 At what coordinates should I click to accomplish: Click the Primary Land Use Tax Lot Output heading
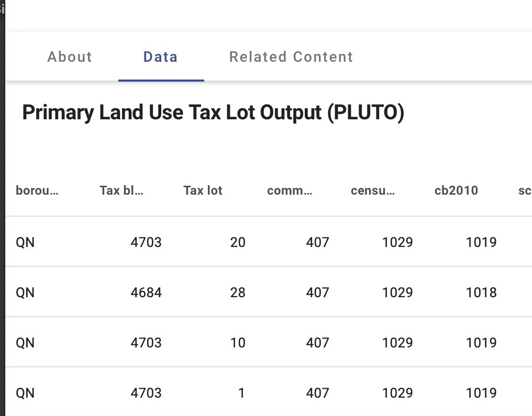pos(213,113)
